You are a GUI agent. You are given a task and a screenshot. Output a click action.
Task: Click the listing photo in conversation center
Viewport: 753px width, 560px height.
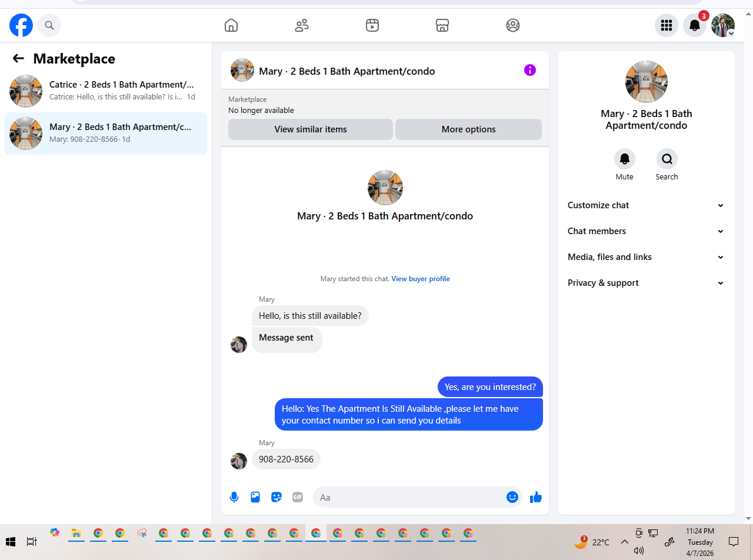click(x=385, y=188)
